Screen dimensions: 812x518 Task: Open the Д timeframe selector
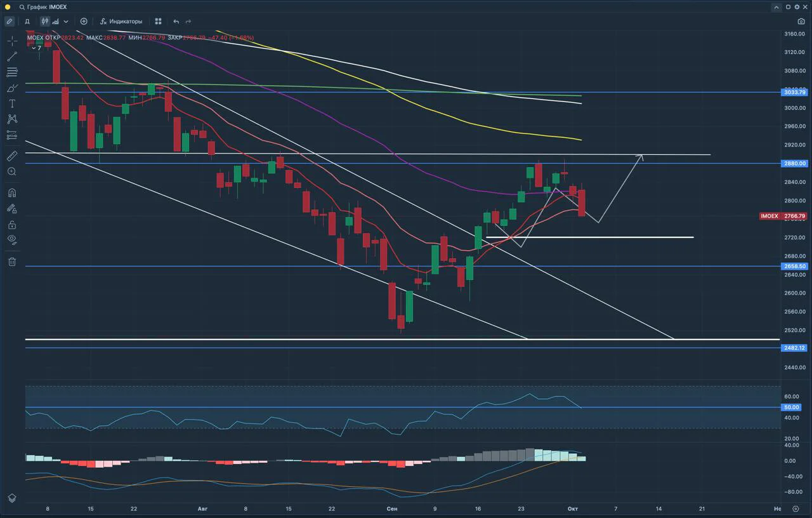[x=27, y=21]
